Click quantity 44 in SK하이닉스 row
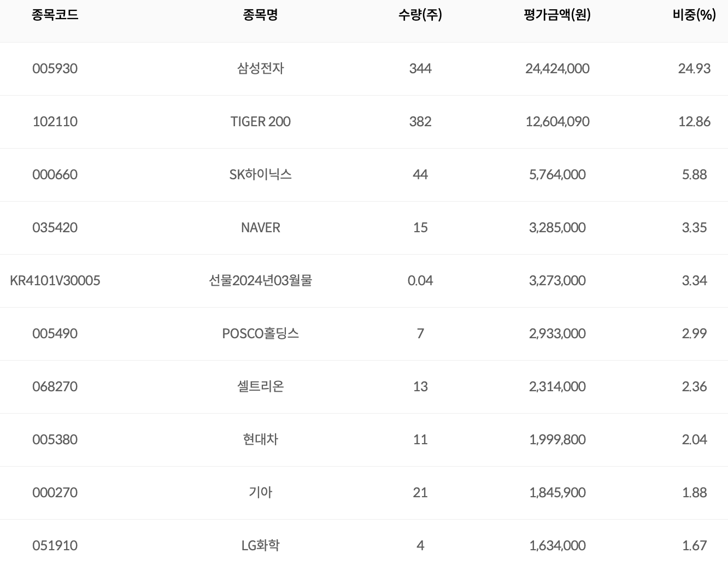This screenshot has width=728, height=565. [x=420, y=174]
